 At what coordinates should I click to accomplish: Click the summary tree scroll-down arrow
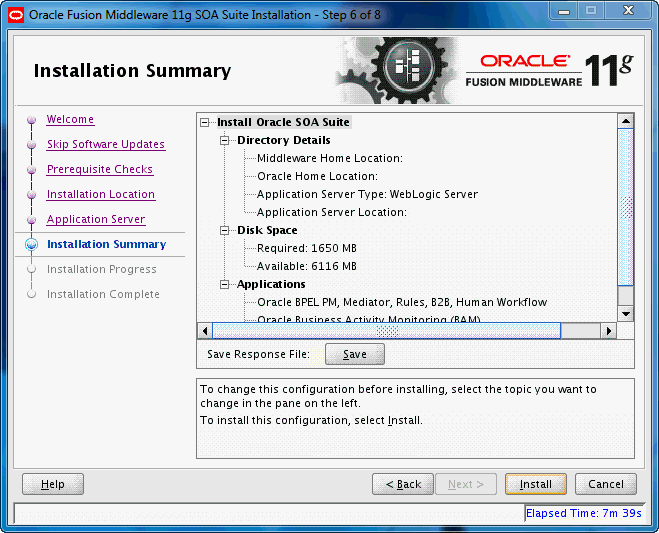click(x=626, y=314)
